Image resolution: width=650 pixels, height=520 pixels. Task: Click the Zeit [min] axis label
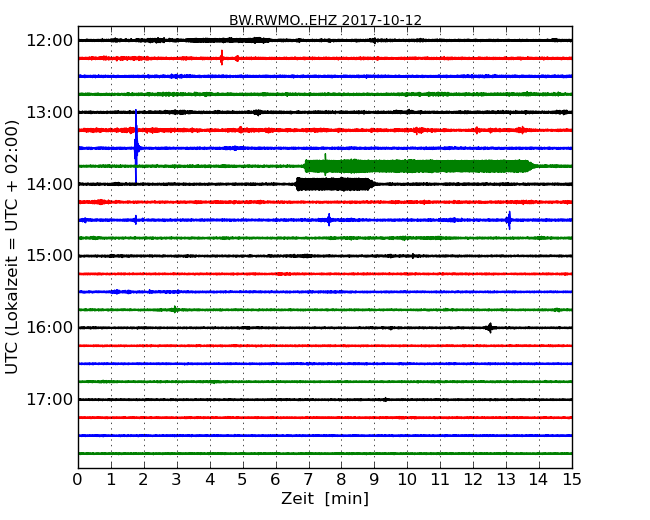tap(325, 498)
